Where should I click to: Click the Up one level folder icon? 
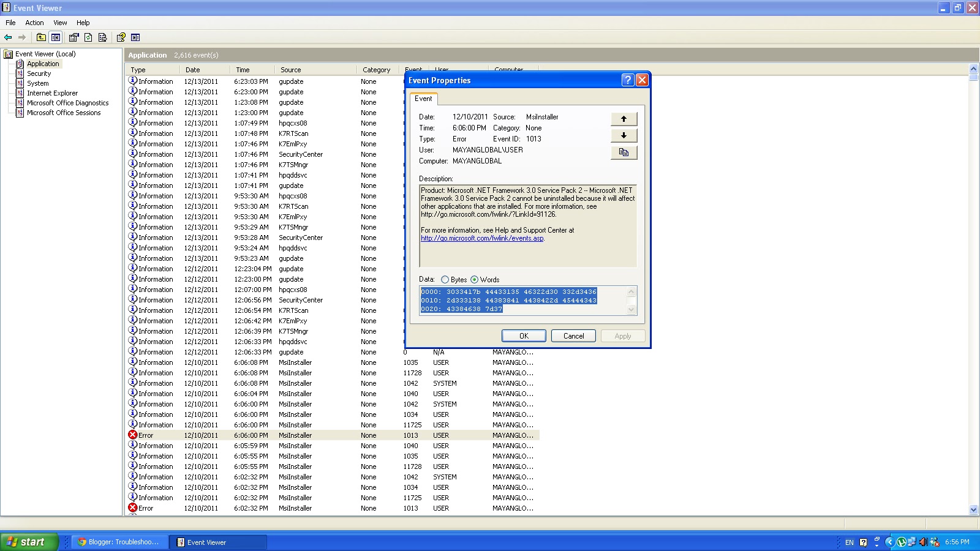[41, 37]
